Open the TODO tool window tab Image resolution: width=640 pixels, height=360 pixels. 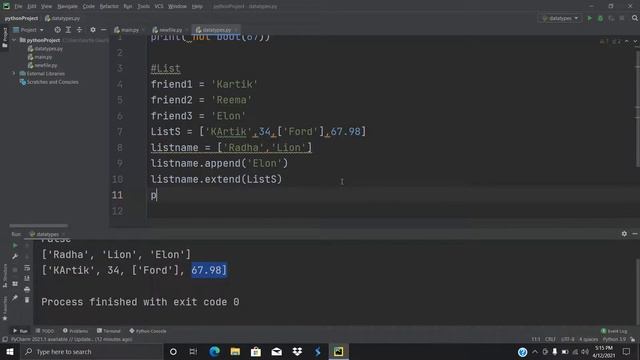45,331
